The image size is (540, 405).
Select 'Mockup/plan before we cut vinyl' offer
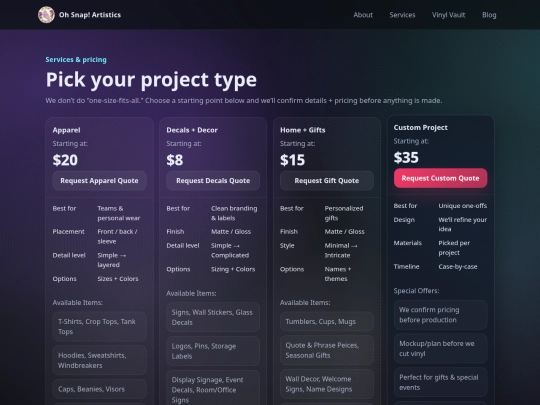pyautogui.click(x=440, y=349)
